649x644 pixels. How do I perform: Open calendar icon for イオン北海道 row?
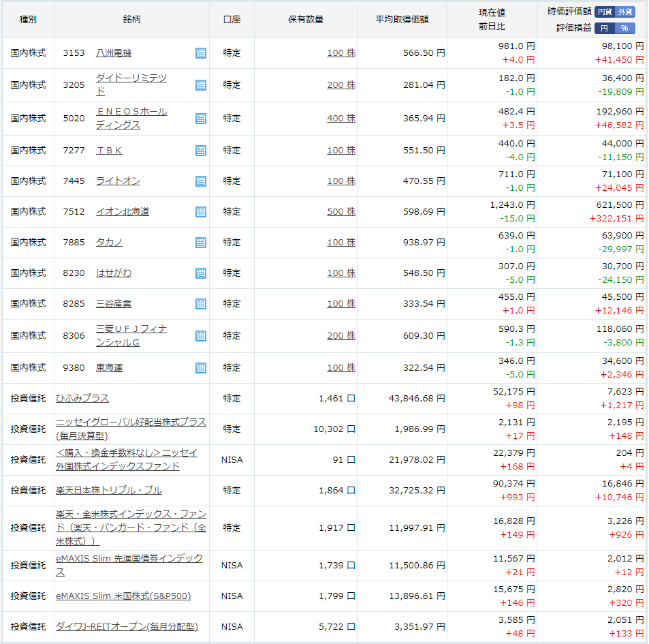201,212
